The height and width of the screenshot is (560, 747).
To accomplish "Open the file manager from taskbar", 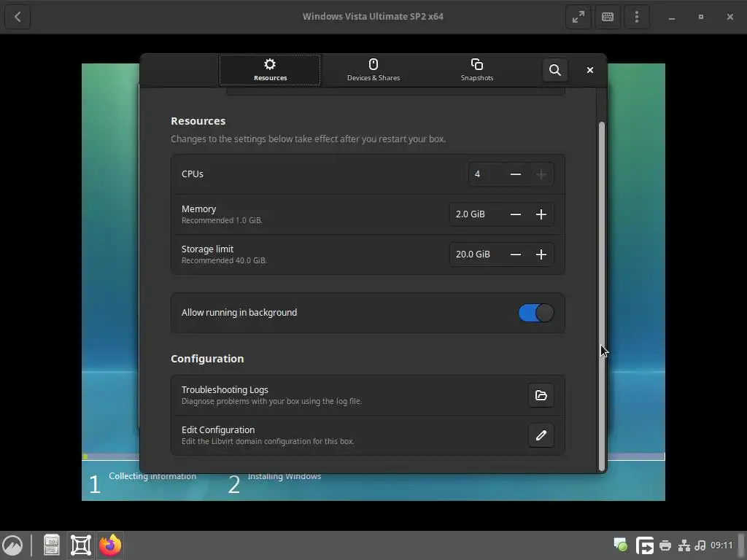I will [52, 545].
